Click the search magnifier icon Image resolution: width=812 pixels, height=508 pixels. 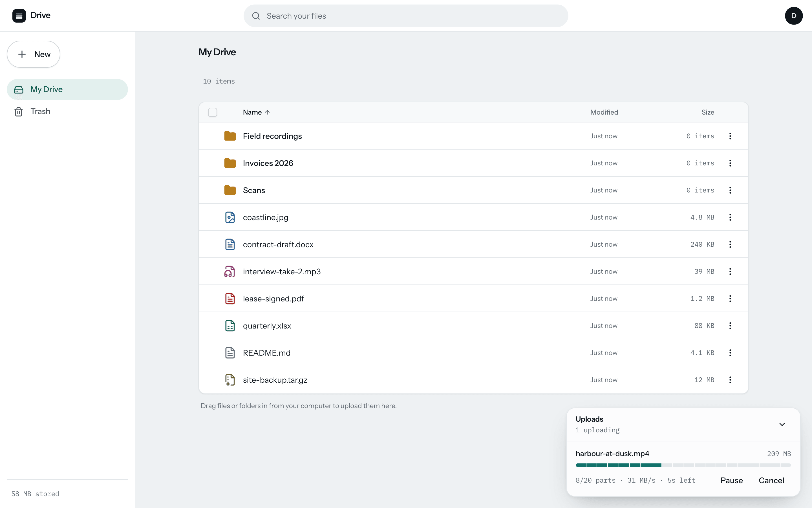pos(256,16)
